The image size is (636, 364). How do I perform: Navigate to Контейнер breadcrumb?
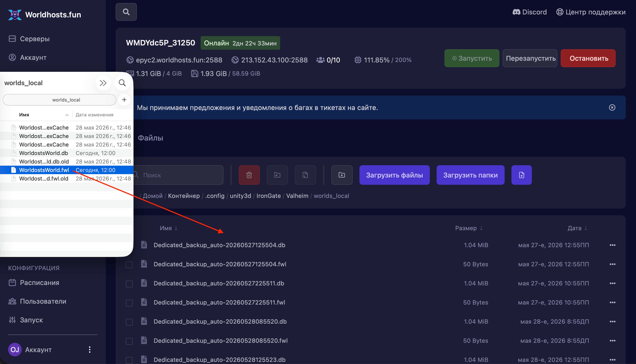[184, 196]
